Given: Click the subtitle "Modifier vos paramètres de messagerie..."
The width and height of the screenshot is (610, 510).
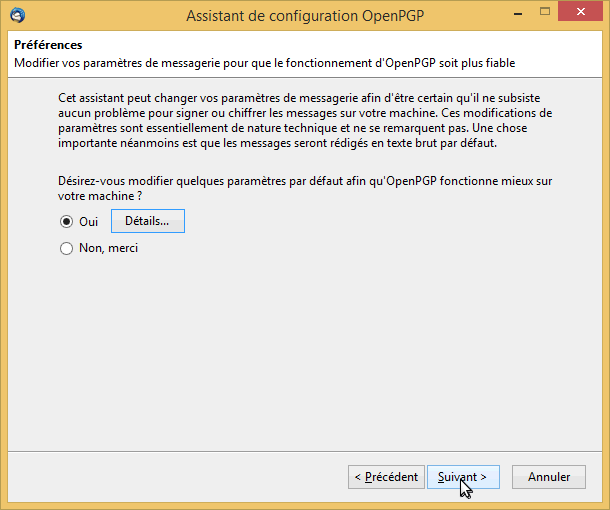Looking at the screenshot, I should [265, 63].
